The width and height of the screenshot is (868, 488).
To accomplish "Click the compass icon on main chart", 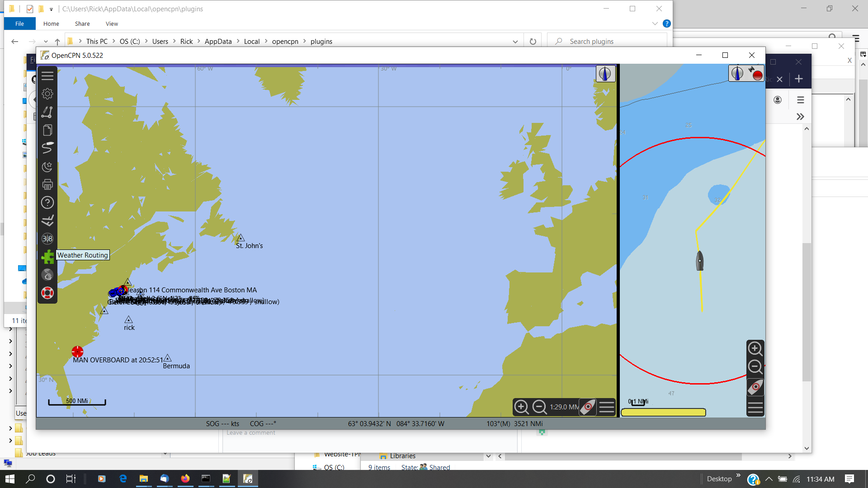I will (x=605, y=74).
